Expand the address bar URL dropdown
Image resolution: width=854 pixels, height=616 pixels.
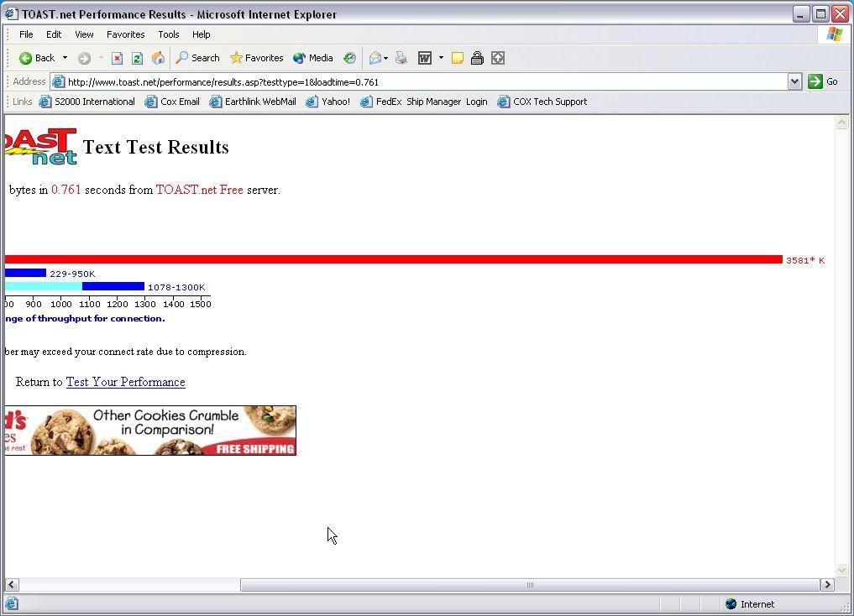point(794,81)
